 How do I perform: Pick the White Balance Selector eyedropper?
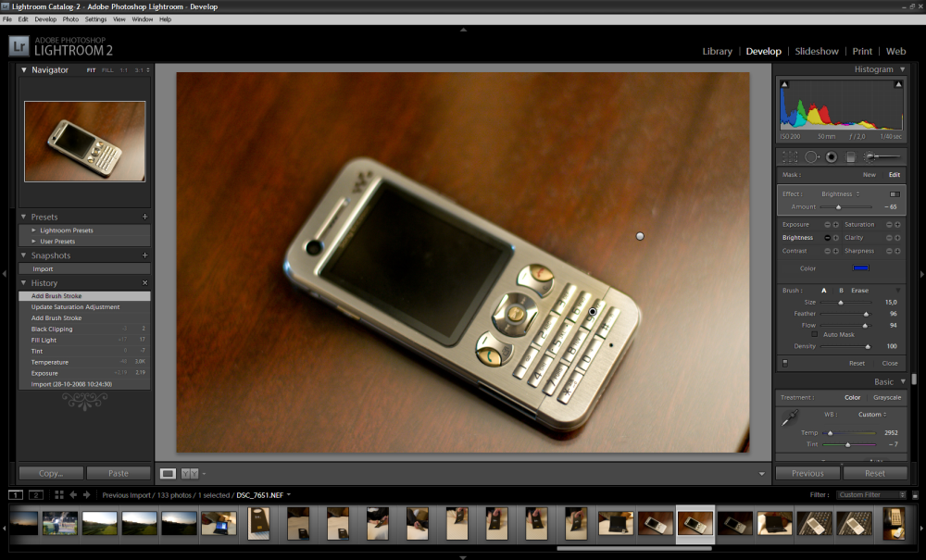click(790, 417)
